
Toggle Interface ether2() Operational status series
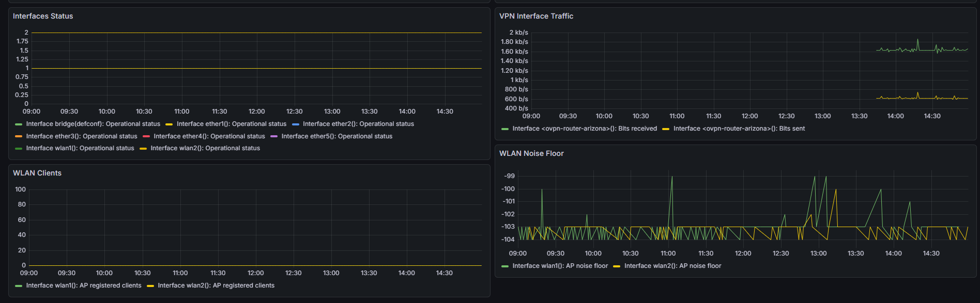358,124
